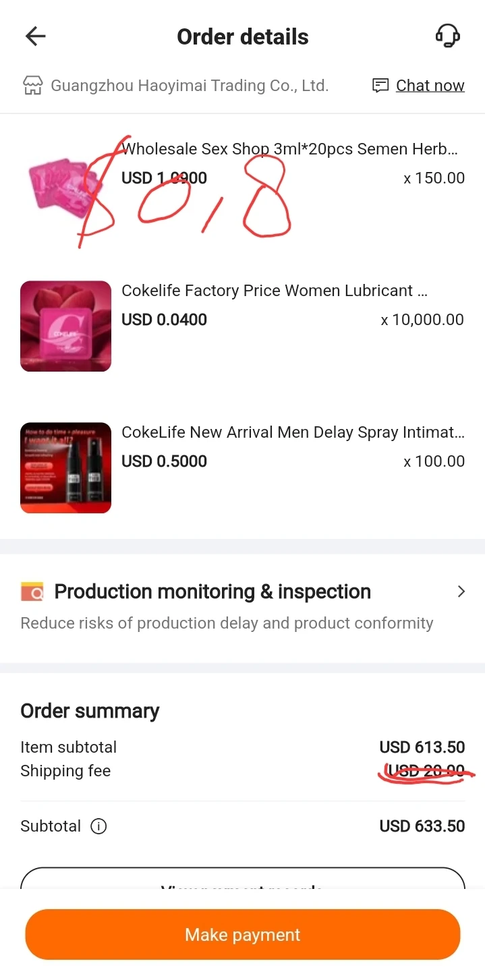Open customer service headset icon
This screenshot has width=485, height=980.
coord(447,36)
